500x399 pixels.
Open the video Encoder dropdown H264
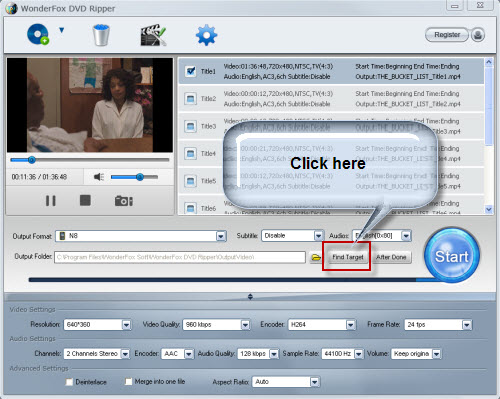(x=322, y=325)
